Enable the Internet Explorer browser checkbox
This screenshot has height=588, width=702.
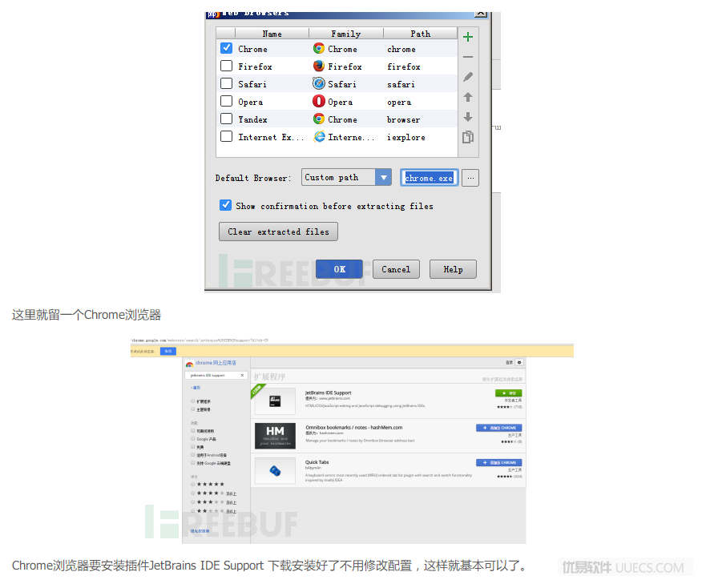227,136
